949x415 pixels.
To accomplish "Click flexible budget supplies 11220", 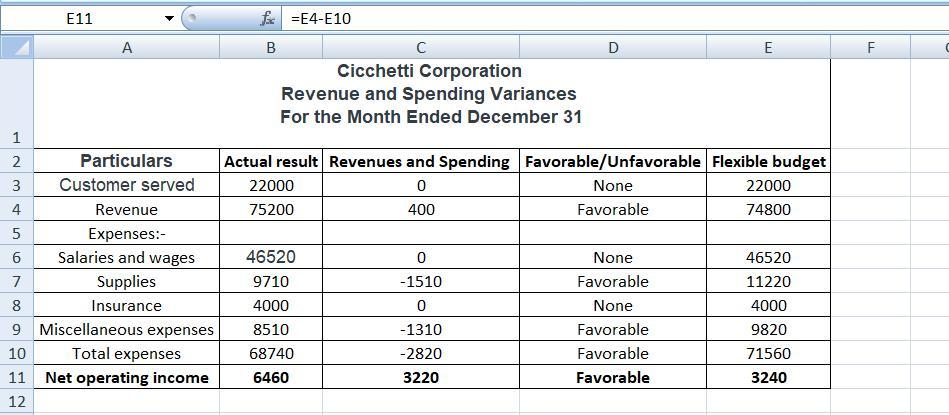I will (x=768, y=281).
